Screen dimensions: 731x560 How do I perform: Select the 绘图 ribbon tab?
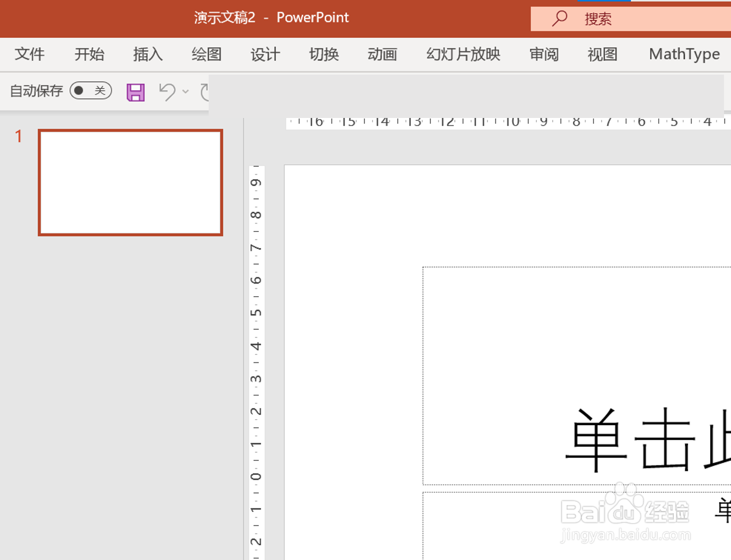(x=207, y=54)
